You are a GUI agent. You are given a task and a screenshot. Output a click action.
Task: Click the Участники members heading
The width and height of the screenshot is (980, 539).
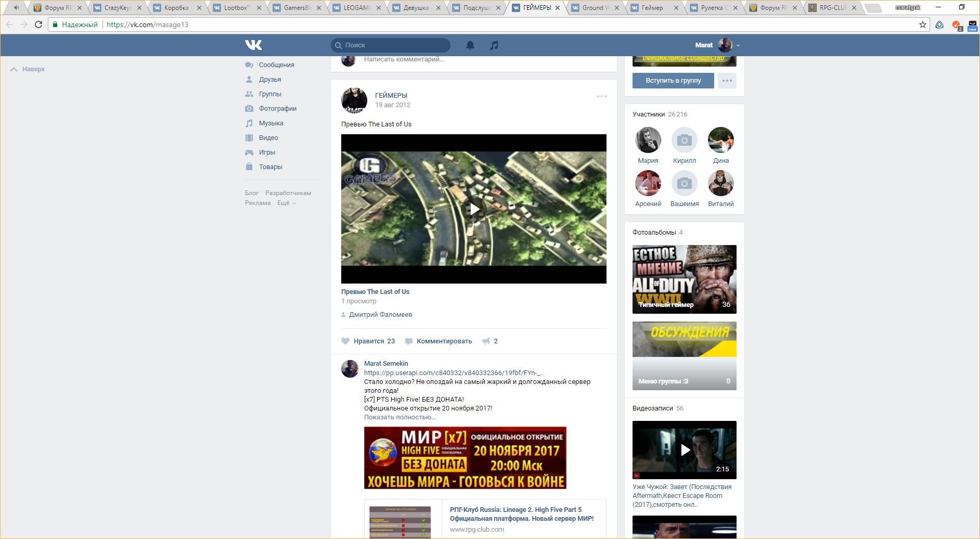tap(649, 114)
